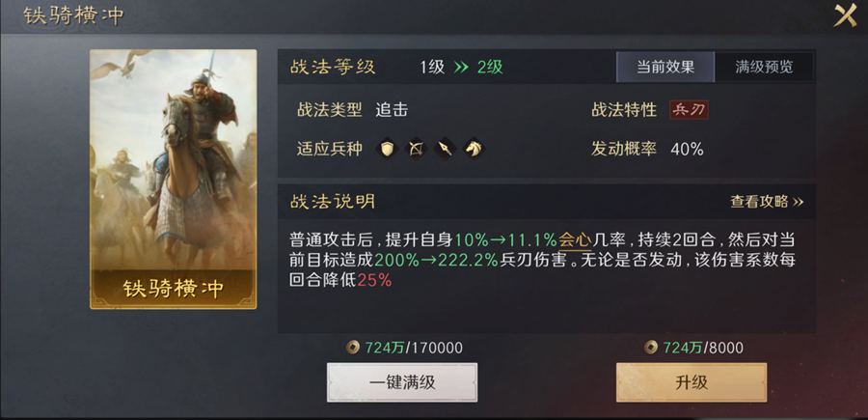Tap the 724万/170000 cost display
Screen dimensions: 868x420
(x=414, y=348)
